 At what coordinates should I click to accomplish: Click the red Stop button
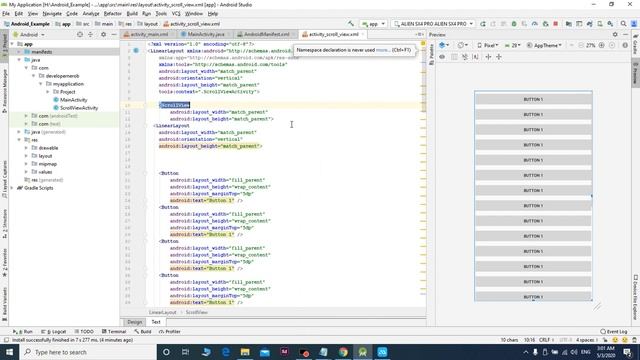point(556,24)
